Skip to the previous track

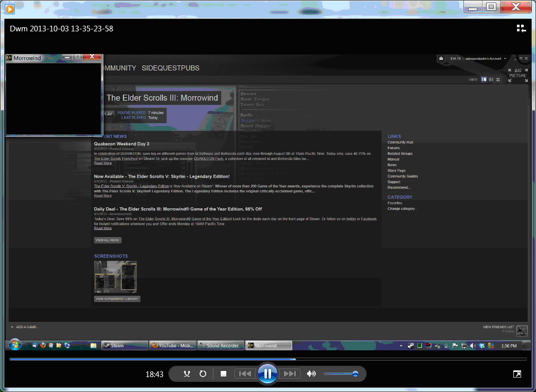245,374
